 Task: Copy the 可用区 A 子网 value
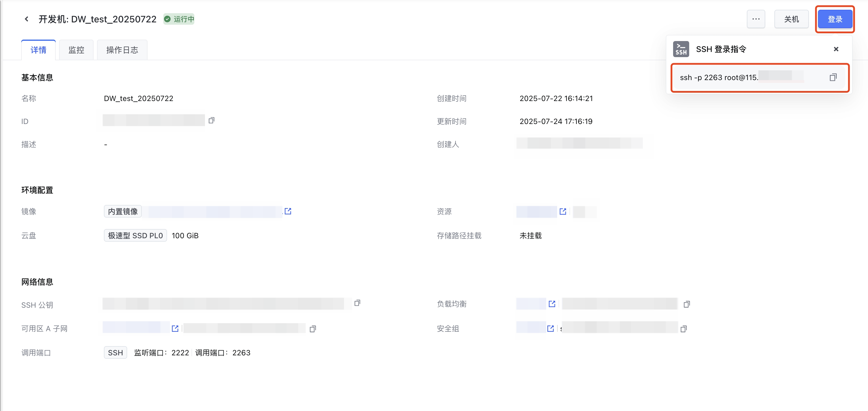[313, 329]
